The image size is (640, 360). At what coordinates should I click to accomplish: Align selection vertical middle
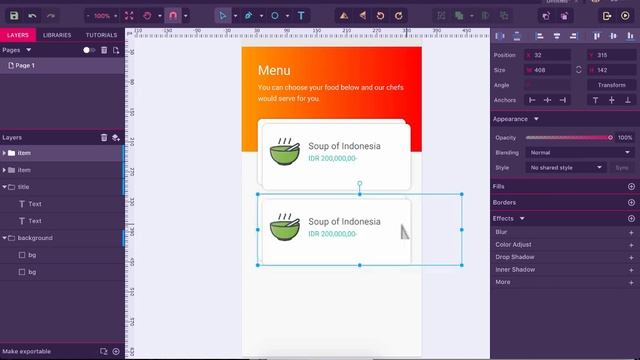click(613, 36)
